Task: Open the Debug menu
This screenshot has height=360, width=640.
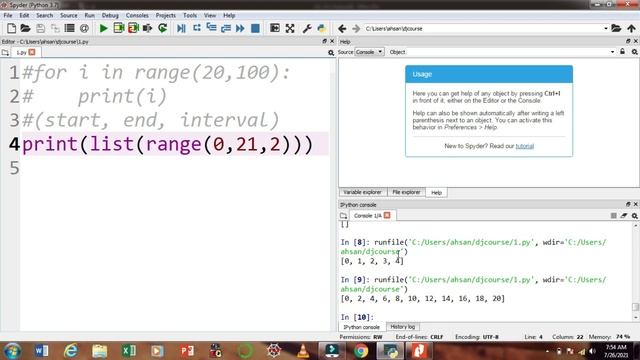Action: tap(110, 15)
